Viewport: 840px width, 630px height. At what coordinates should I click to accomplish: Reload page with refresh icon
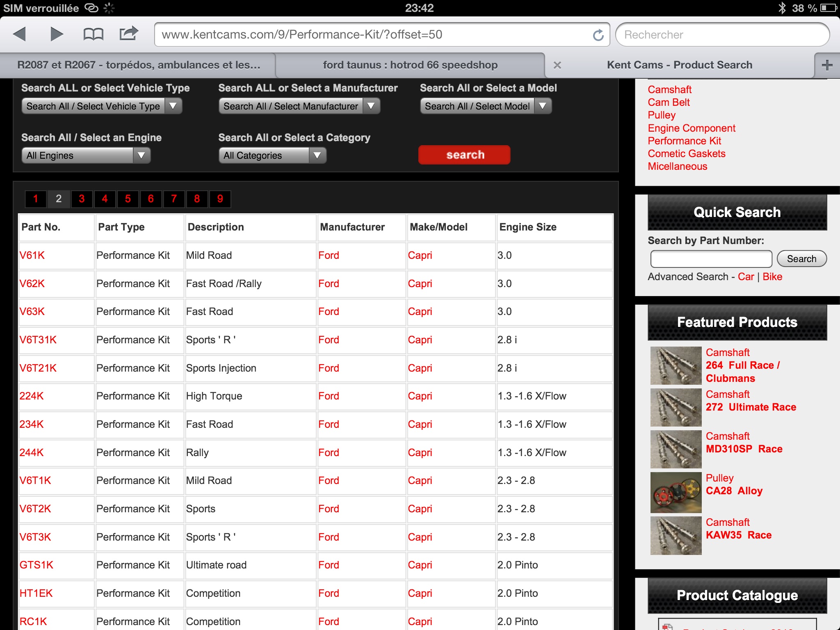598,35
